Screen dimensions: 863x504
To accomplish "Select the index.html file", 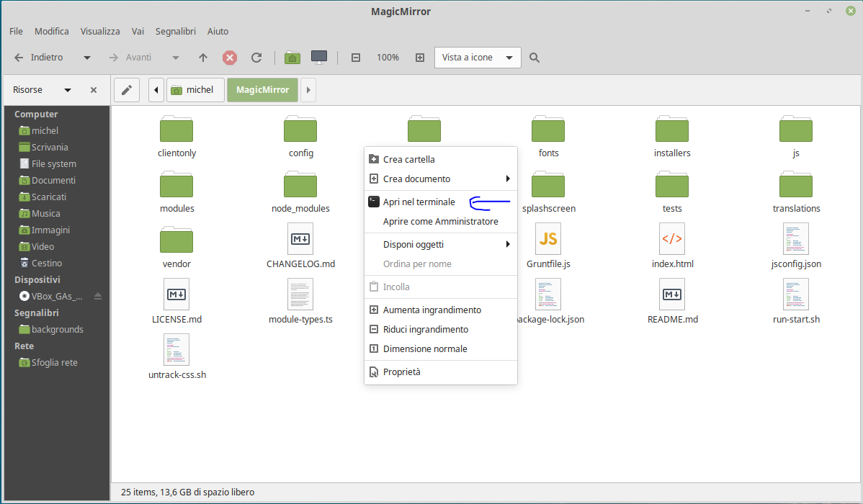I will pyautogui.click(x=672, y=246).
